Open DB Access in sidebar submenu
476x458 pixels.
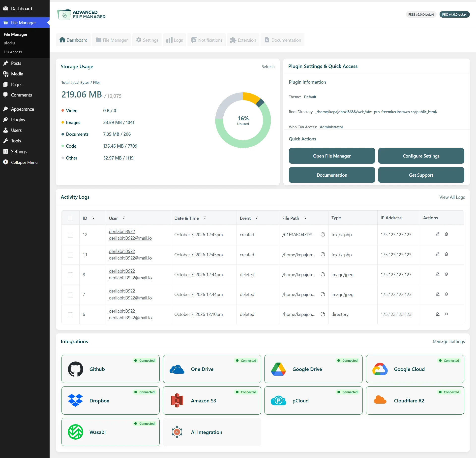(13, 52)
